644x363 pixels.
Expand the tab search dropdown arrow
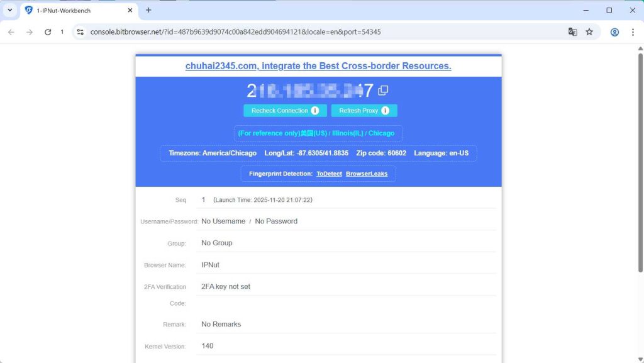click(9, 10)
